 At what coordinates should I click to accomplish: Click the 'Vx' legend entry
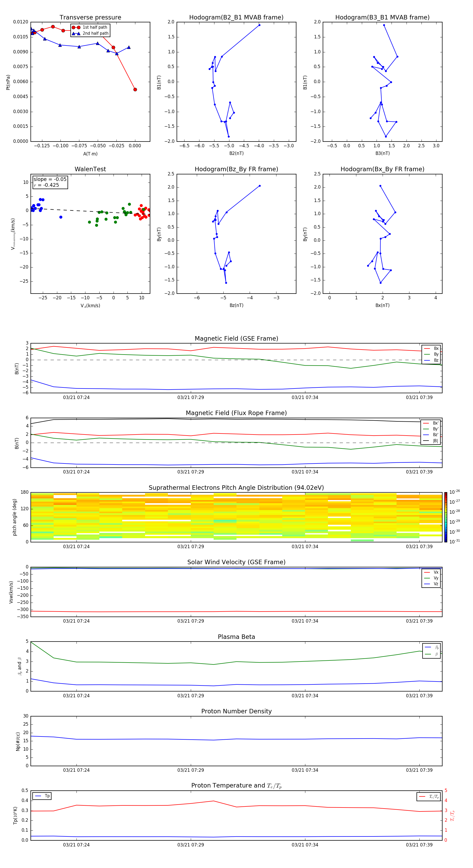click(x=431, y=572)
